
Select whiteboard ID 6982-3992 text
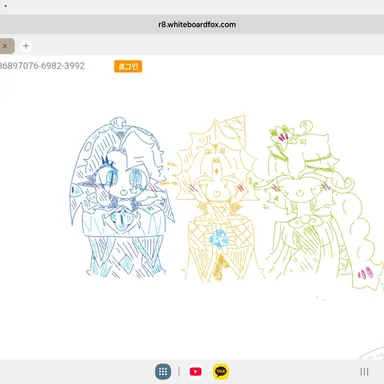(42, 66)
